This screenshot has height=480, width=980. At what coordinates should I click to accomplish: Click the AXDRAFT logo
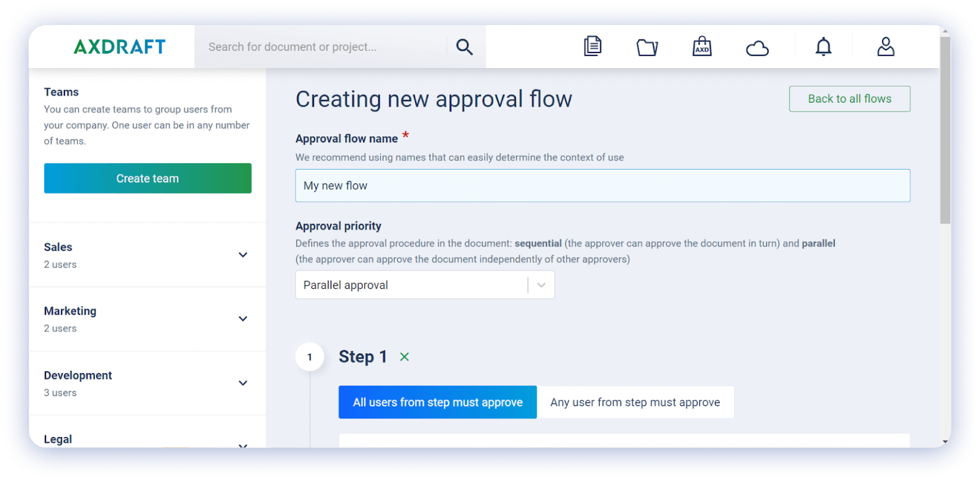pos(119,47)
